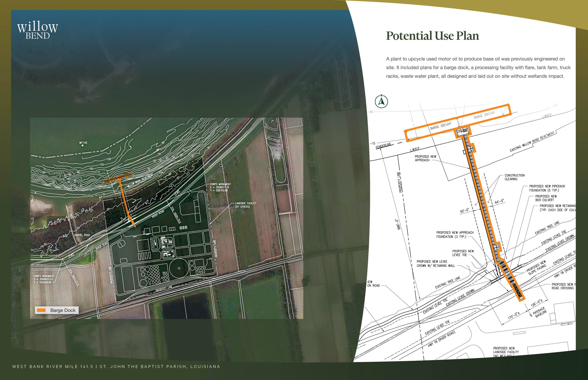
Task: Click the orange Barge Dock legend swatch
Action: click(41, 310)
